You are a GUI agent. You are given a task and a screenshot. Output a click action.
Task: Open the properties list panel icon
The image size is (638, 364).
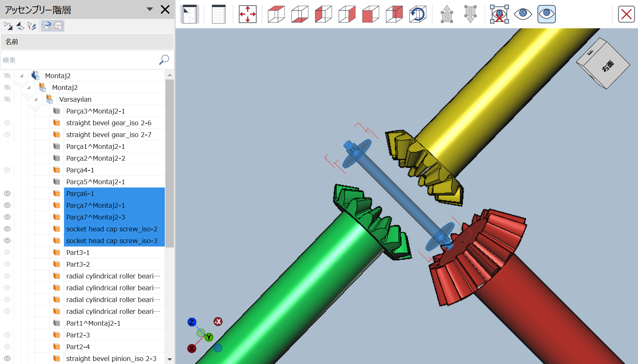click(x=218, y=14)
